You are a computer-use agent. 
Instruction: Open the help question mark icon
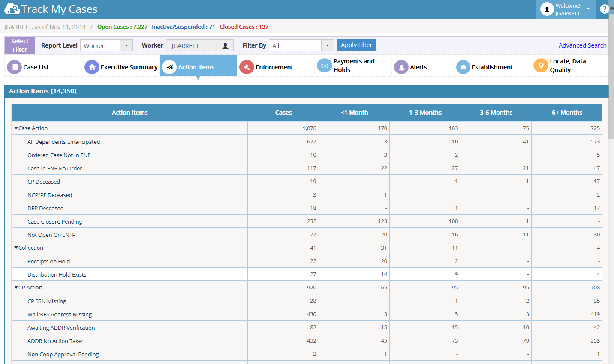point(604,9)
